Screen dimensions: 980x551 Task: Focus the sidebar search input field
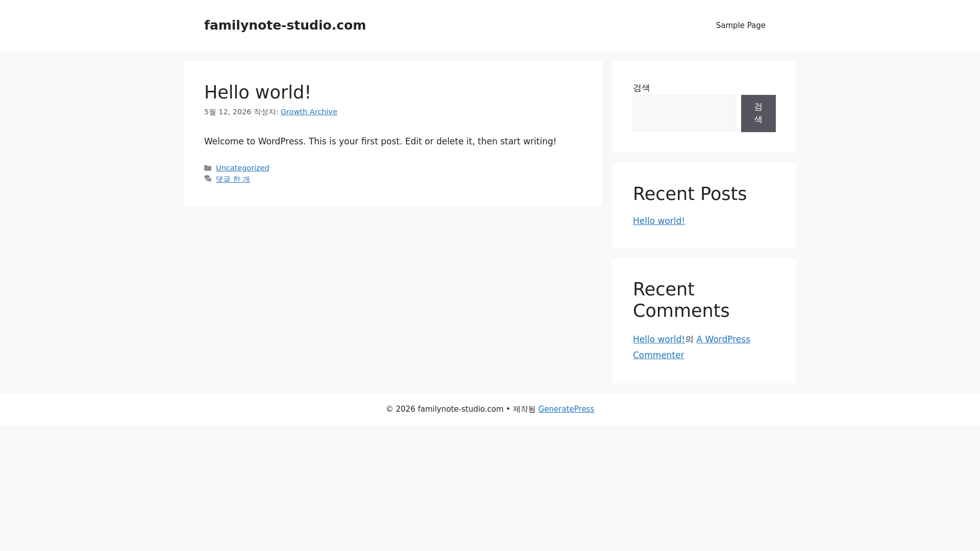click(684, 113)
